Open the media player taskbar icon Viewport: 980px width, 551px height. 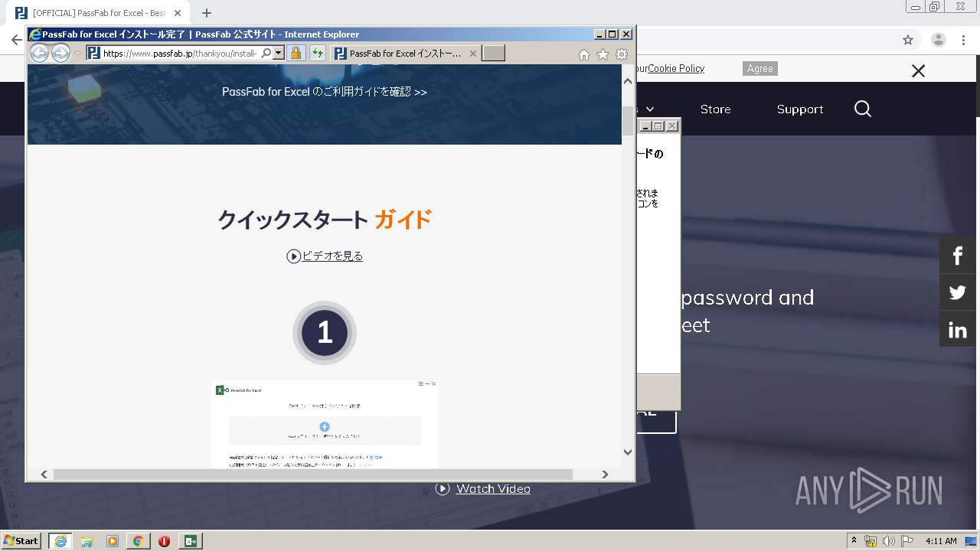pos(113,541)
